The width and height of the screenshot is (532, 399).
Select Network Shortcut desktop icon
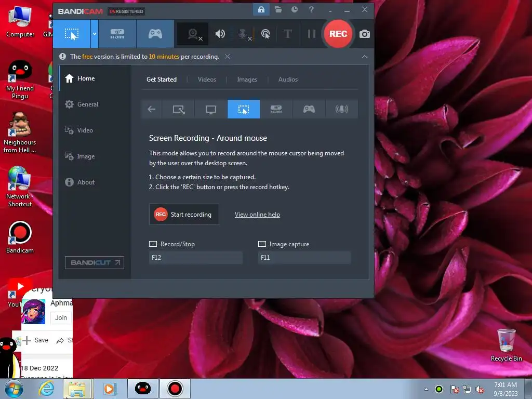pyautogui.click(x=20, y=187)
